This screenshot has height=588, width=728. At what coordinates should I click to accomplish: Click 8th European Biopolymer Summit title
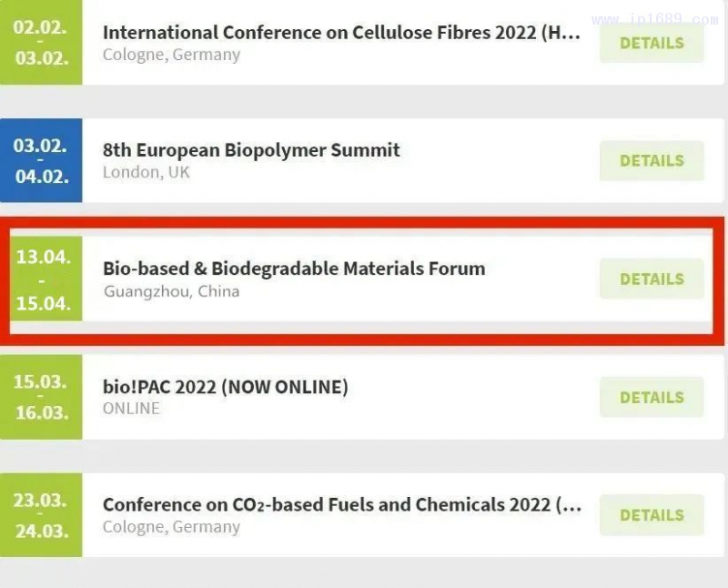[251, 150]
